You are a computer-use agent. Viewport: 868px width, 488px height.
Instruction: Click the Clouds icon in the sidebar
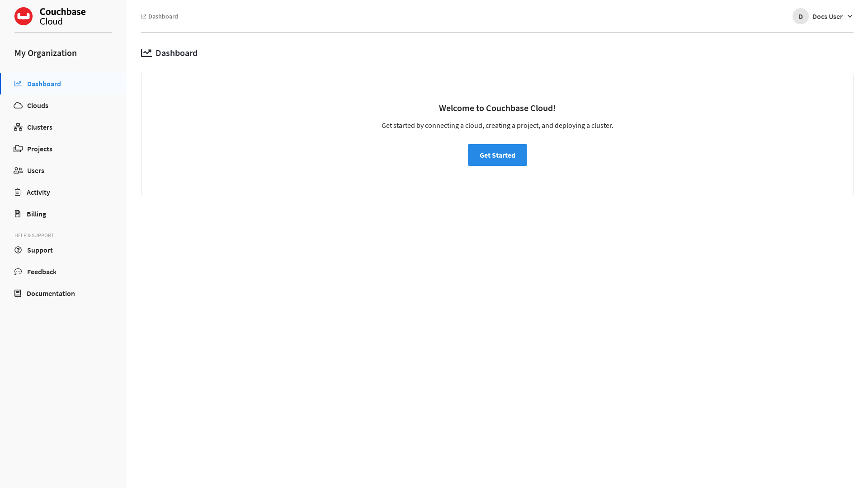click(18, 105)
